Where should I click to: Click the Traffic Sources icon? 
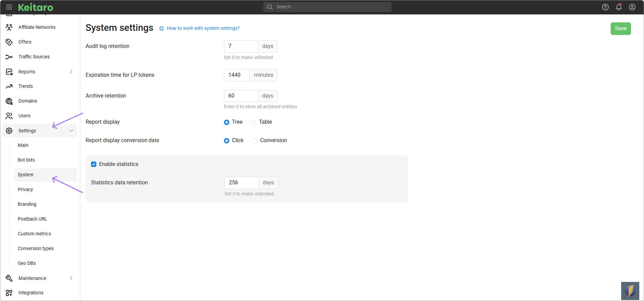9,56
